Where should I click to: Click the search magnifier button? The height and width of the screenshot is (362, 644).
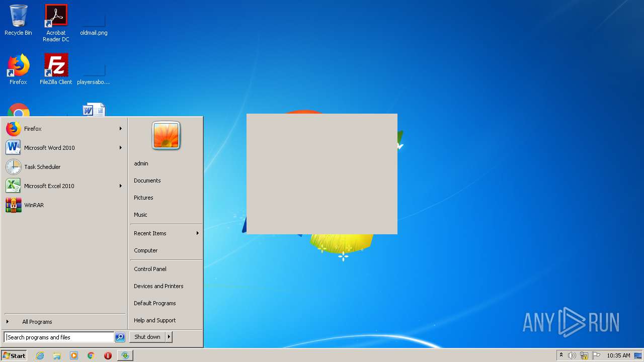click(x=120, y=337)
